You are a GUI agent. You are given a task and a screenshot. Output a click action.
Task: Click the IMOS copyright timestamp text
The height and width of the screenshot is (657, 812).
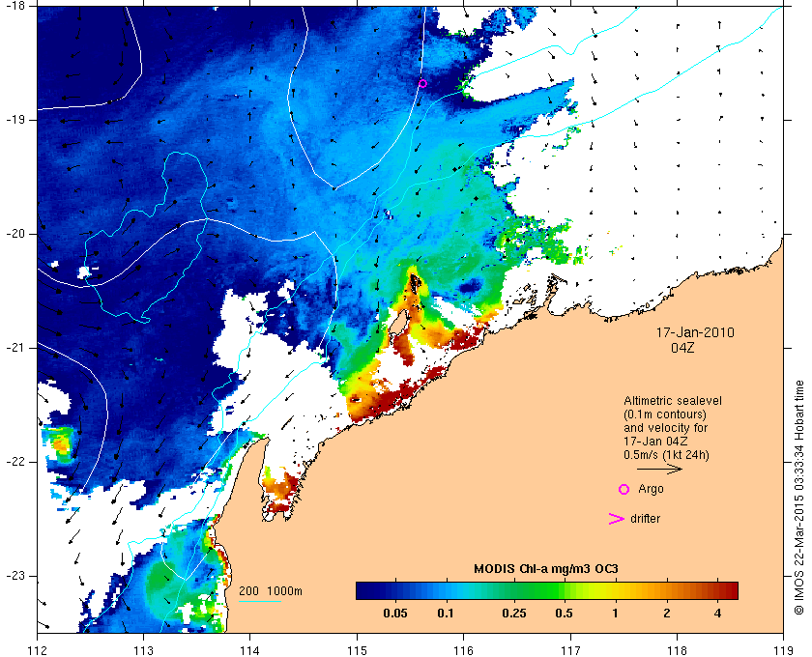coord(798,498)
